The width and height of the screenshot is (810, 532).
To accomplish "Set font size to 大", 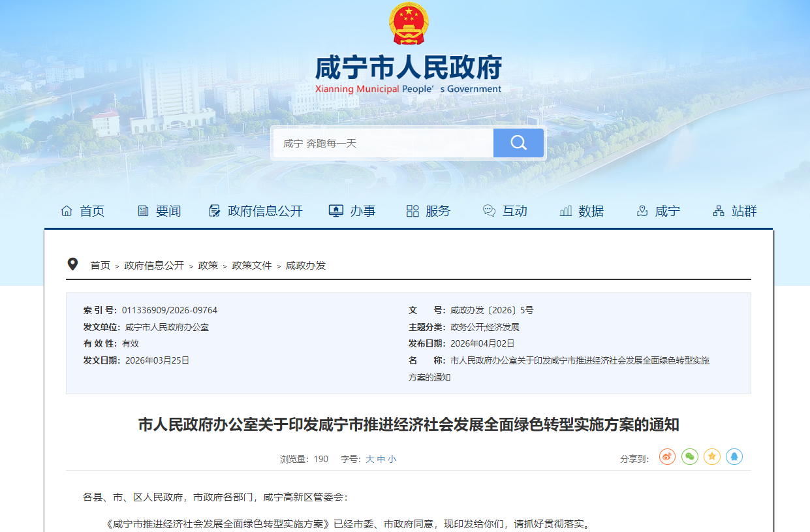I will 369,459.
